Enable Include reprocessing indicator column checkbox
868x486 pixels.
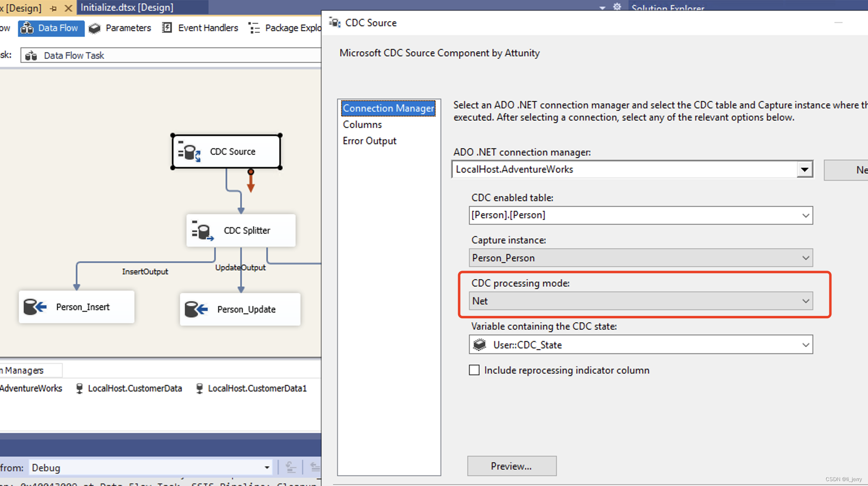click(474, 370)
